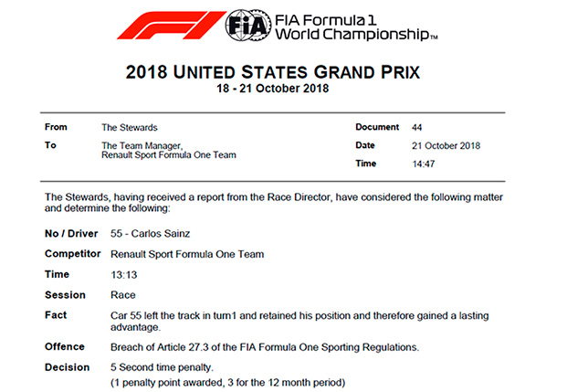Click the incident time 13:13
This screenshot has height=392, width=588.
pyautogui.click(x=122, y=274)
